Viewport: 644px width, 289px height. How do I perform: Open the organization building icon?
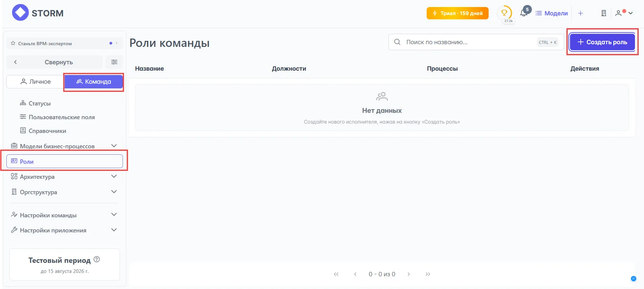pos(603,13)
